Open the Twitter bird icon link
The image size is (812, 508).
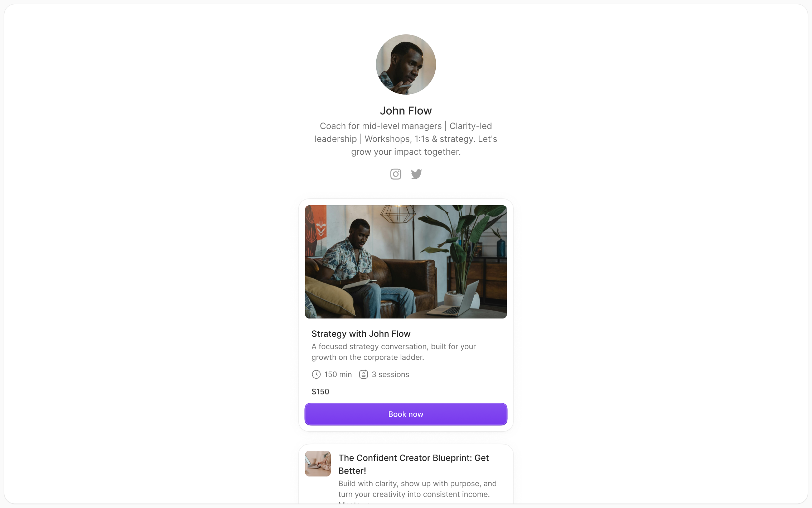416,174
